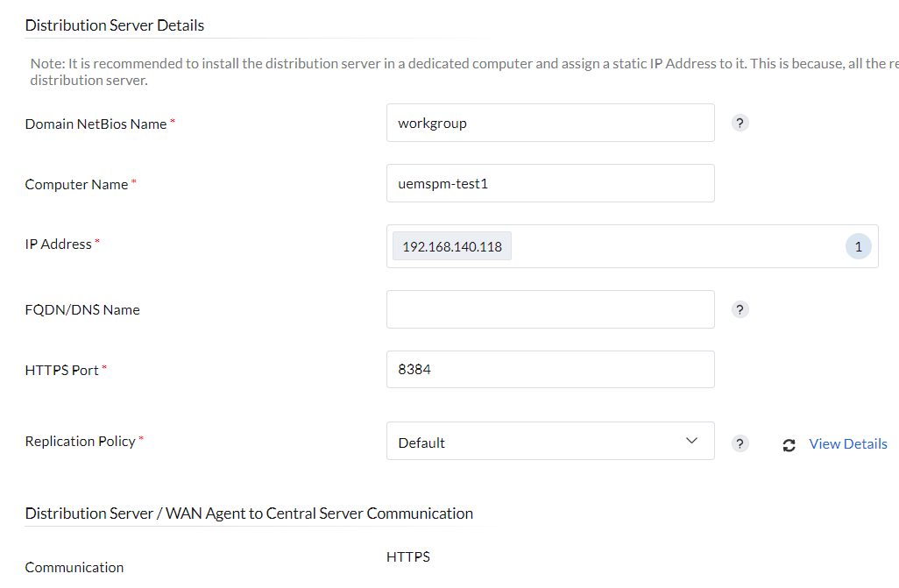
Task: Focus the HTTPS Port input
Action: (550, 370)
